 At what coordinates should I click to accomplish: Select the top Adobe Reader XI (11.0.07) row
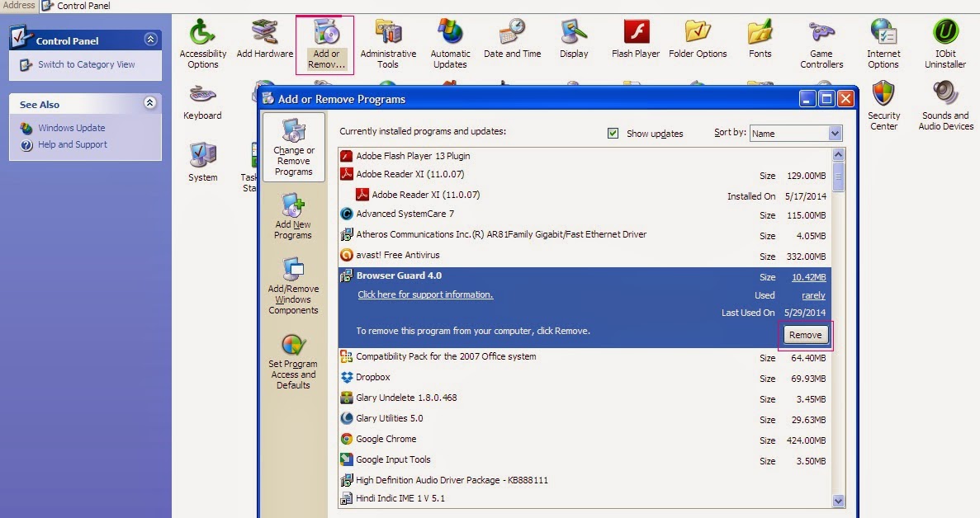click(x=585, y=175)
